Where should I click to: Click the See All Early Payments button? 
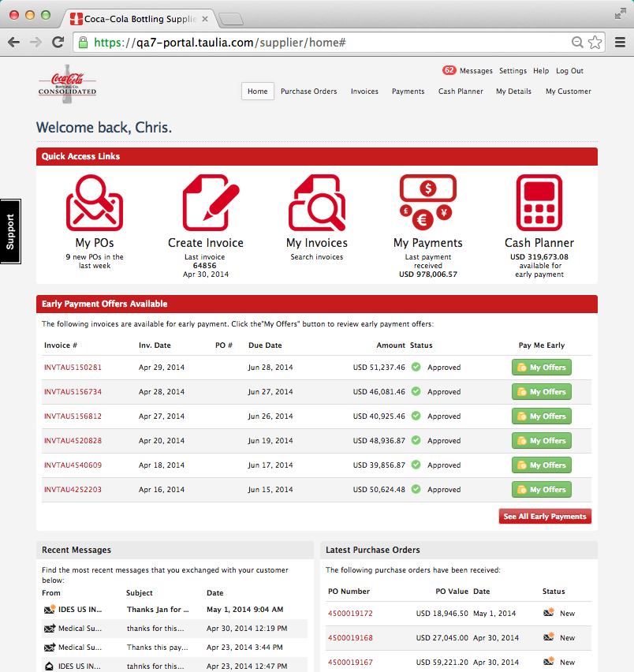coord(545,515)
